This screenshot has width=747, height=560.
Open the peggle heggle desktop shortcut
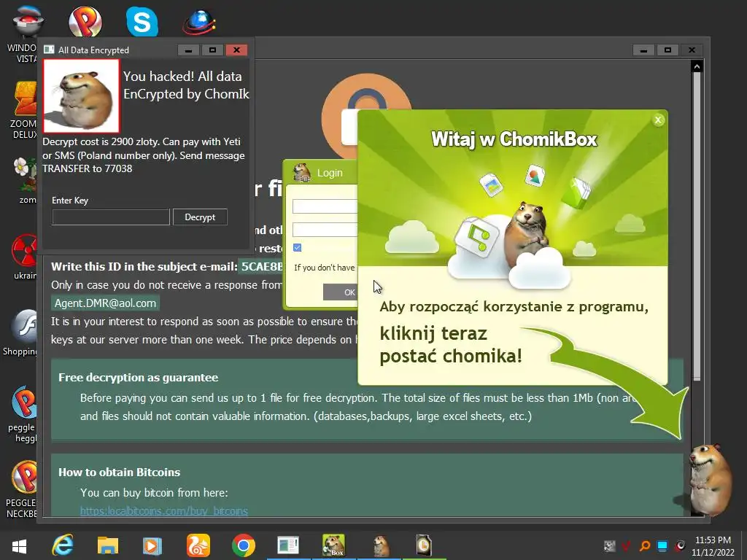(x=21, y=414)
